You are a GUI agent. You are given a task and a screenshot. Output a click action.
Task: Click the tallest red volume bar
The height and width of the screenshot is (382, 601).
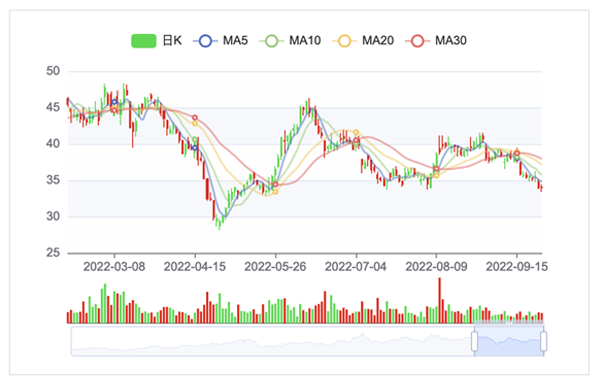pyautogui.click(x=440, y=300)
